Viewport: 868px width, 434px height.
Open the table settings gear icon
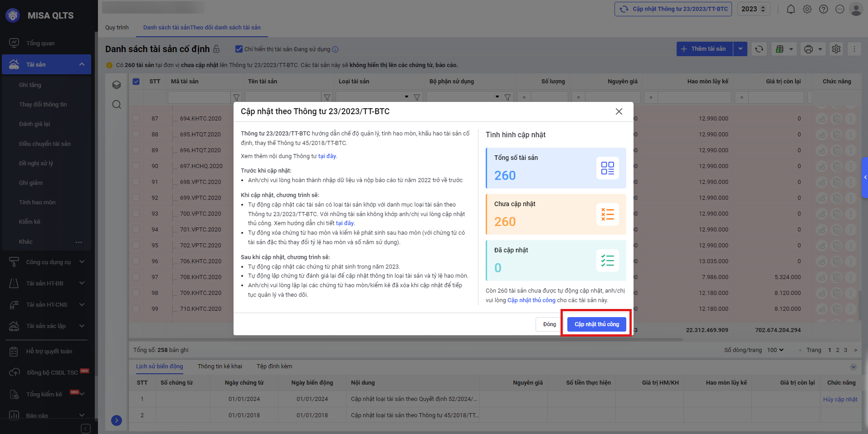(x=836, y=49)
